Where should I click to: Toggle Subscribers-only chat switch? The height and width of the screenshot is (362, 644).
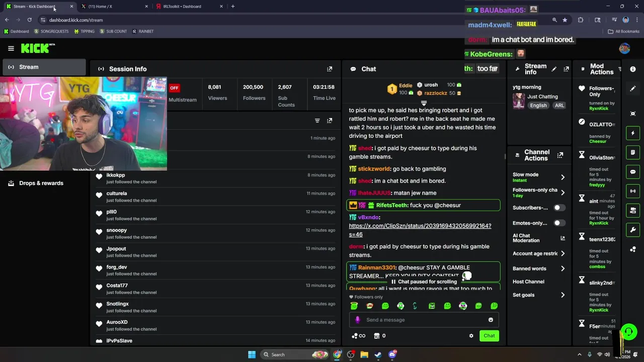click(x=559, y=208)
